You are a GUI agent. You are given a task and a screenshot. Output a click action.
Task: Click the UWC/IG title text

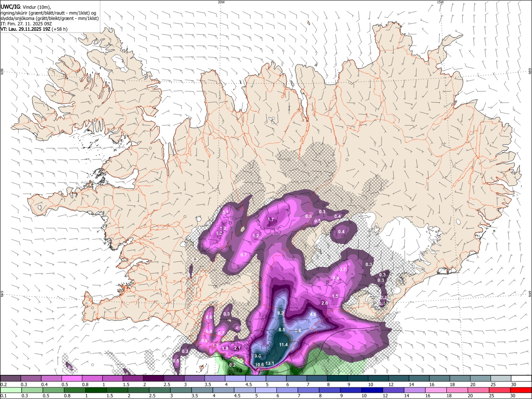(10, 7)
